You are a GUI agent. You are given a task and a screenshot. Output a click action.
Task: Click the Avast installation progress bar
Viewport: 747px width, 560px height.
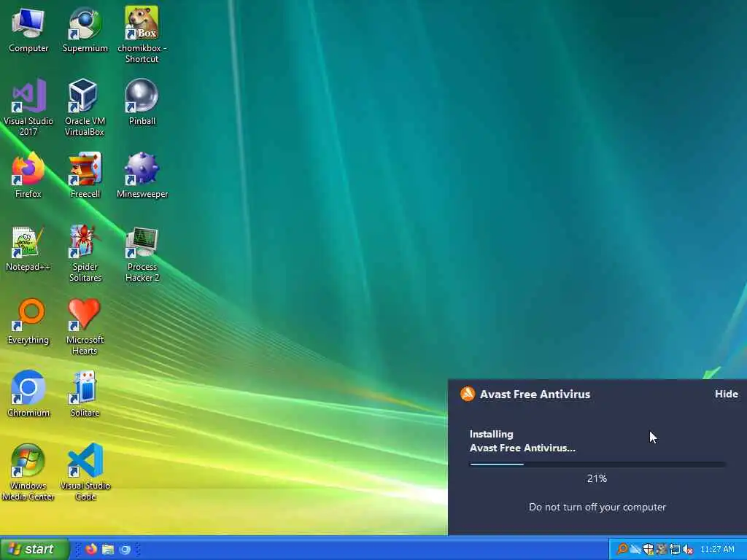597,464
